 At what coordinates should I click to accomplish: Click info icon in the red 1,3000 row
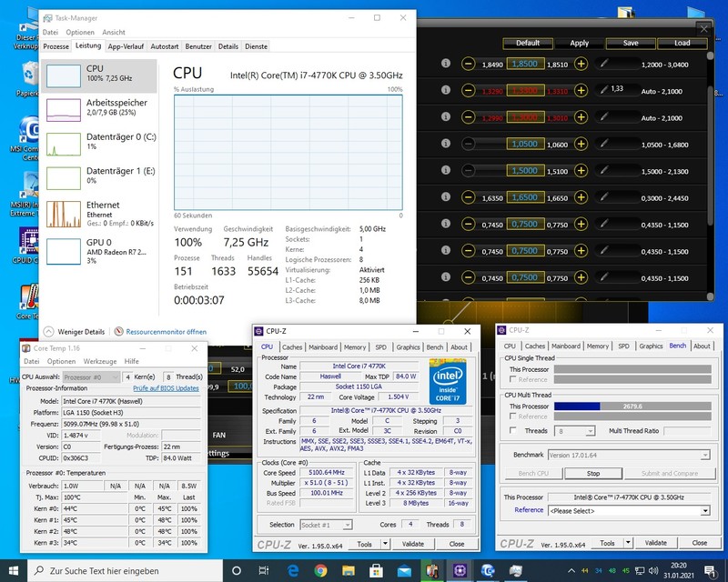[x=446, y=116]
